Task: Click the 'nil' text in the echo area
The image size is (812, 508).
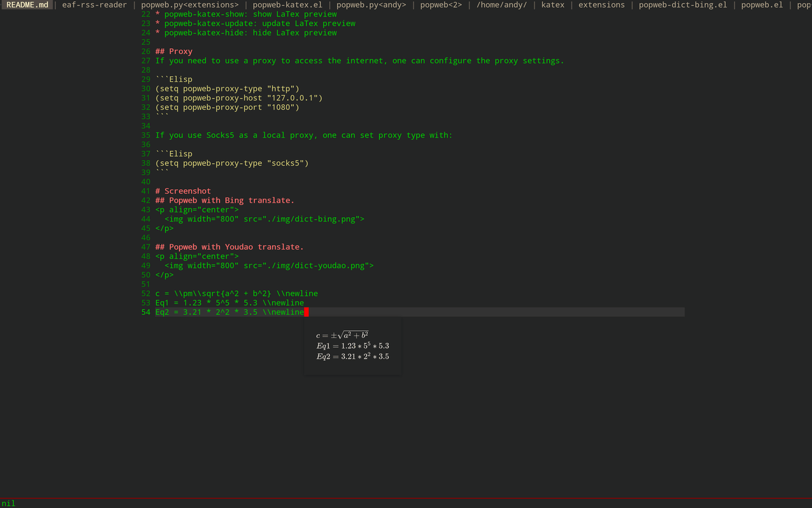Action: [x=8, y=504]
